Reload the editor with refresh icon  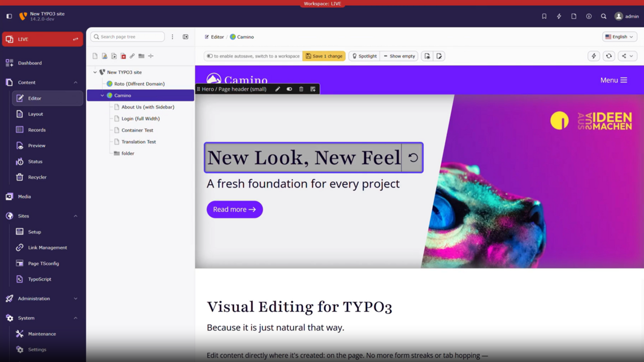click(x=609, y=56)
